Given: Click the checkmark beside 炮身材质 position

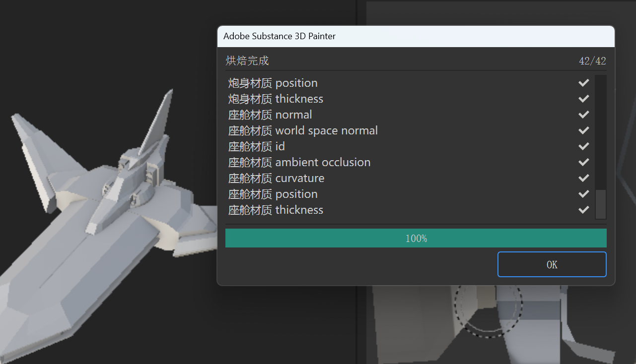Looking at the screenshot, I should tap(584, 83).
